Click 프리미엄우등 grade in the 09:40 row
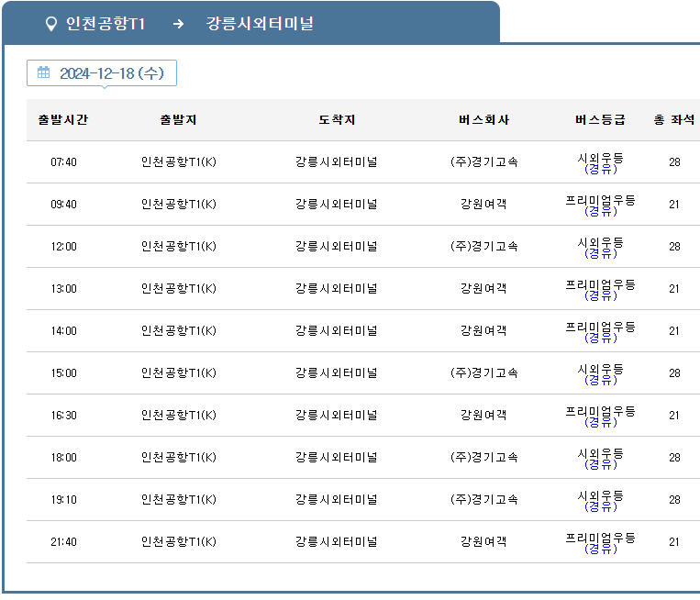The height and width of the screenshot is (600, 700). click(x=600, y=200)
